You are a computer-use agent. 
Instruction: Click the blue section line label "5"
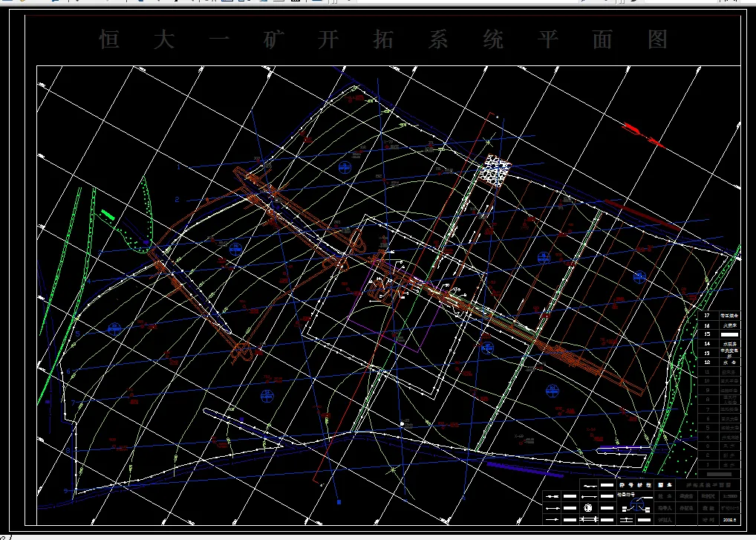point(76,334)
